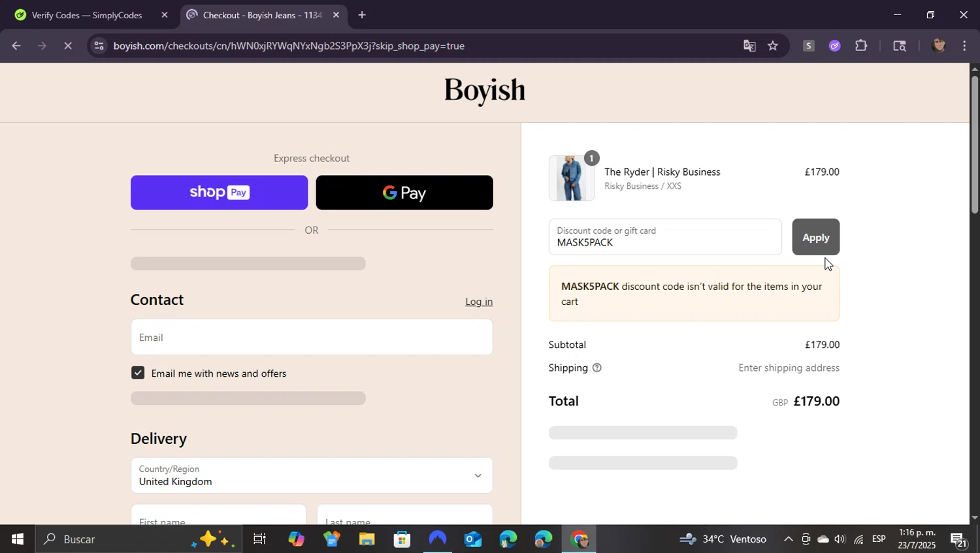Click the Discount code or gift card field
980x553 pixels.
(x=665, y=237)
